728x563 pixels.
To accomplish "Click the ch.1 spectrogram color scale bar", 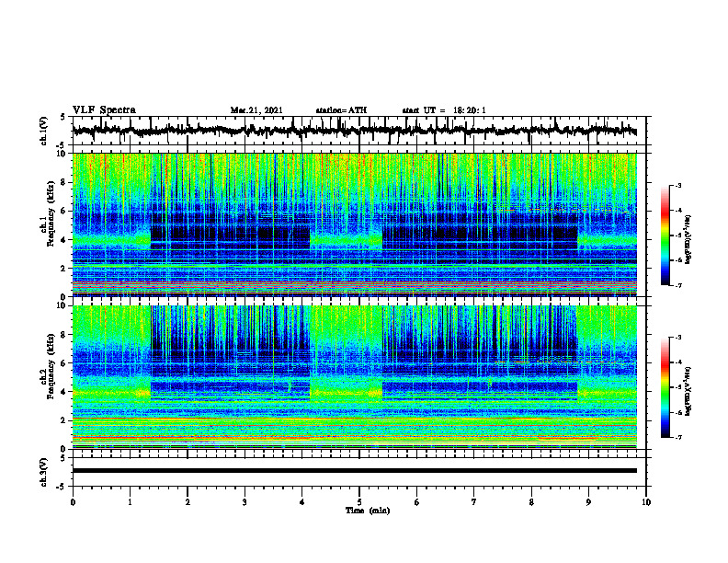I will click(665, 236).
